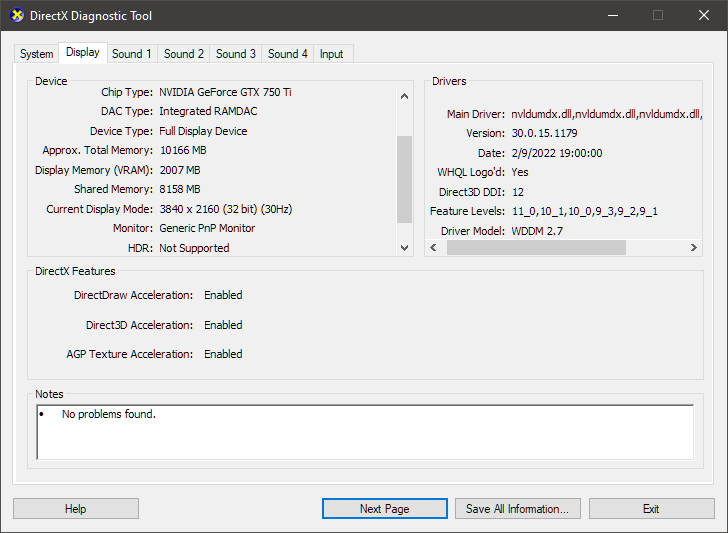Viewport: 728px width, 533px height.
Task: Click the Generic PnP Monitor value
Action: tap(207, 228)
